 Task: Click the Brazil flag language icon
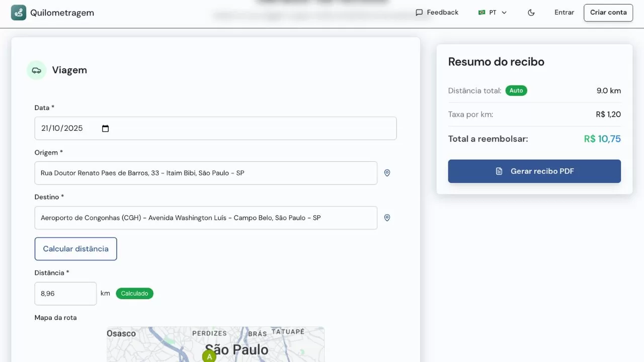point(481,13)
